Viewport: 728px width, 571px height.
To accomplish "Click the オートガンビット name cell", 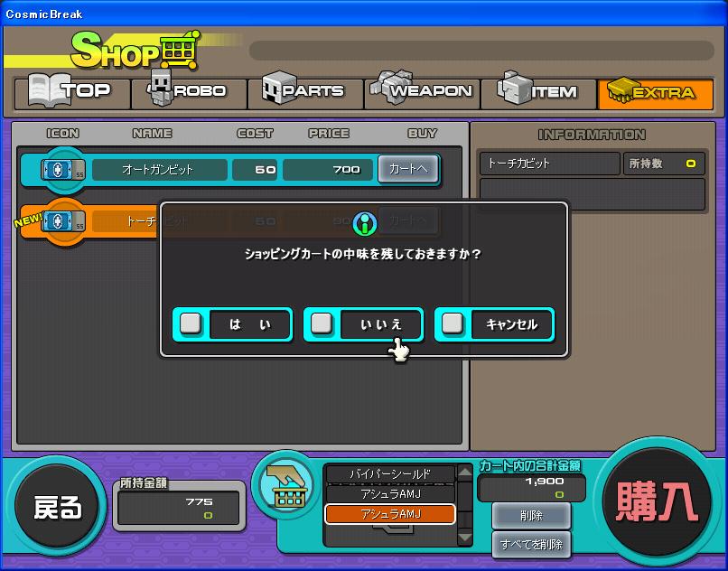I will pyautogui.click(x=160, y=170).
